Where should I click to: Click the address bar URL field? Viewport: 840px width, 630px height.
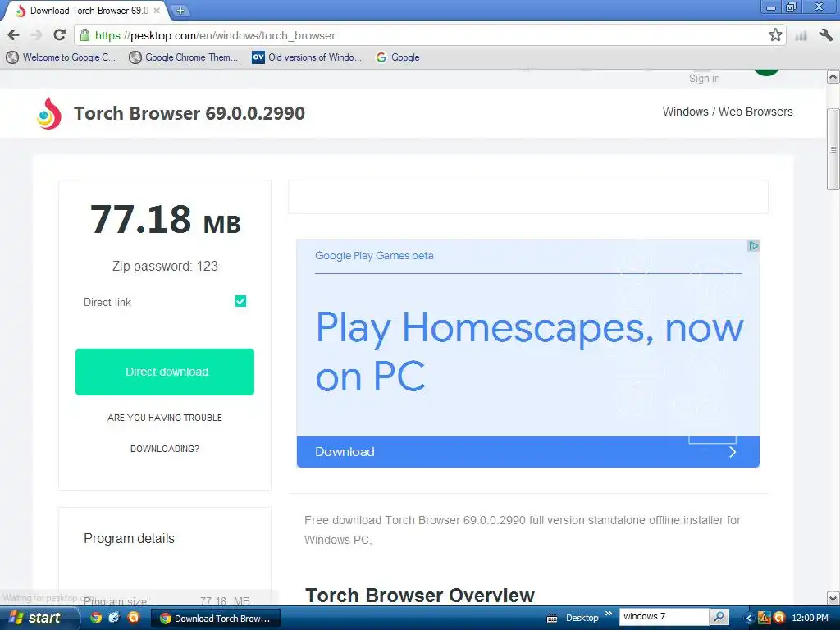(x=428, y=35)
